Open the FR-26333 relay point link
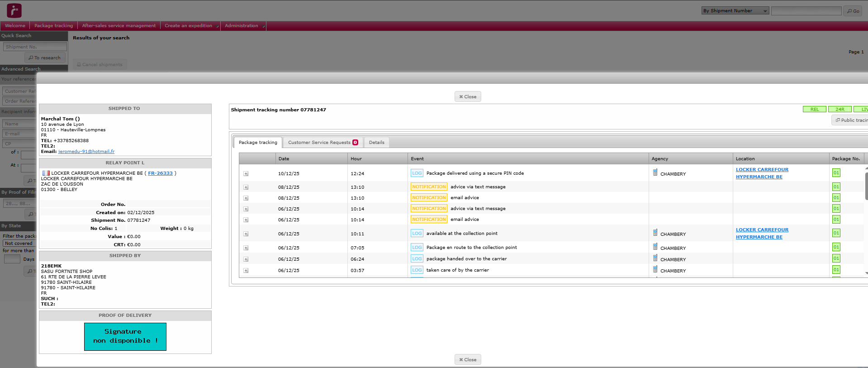The height and width of the screenshot is (368, 868). click(x=160, y=173)
